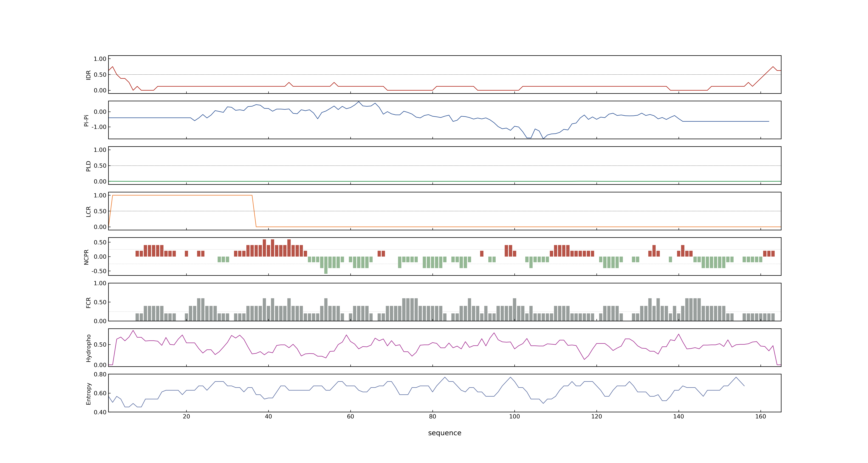868x463 pixels.
Task: Click the x-axis tick label 80
Action: pos(432,416)
